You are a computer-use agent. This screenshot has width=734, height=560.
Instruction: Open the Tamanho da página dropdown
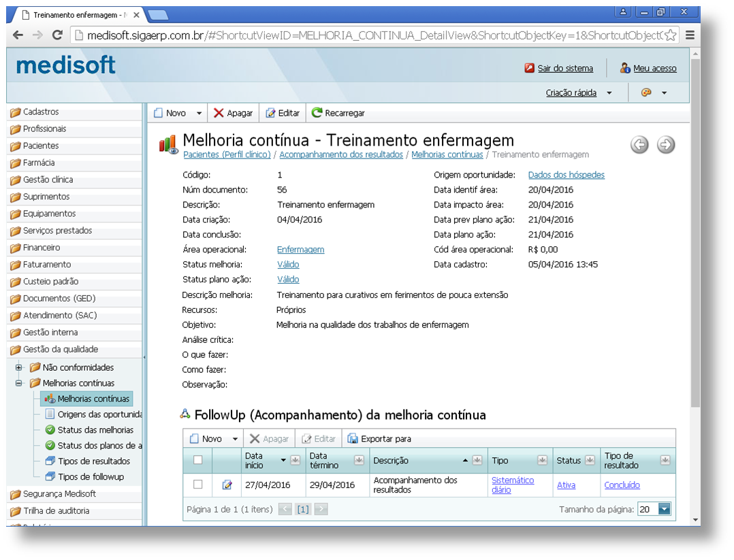click(x=664, y=508)
